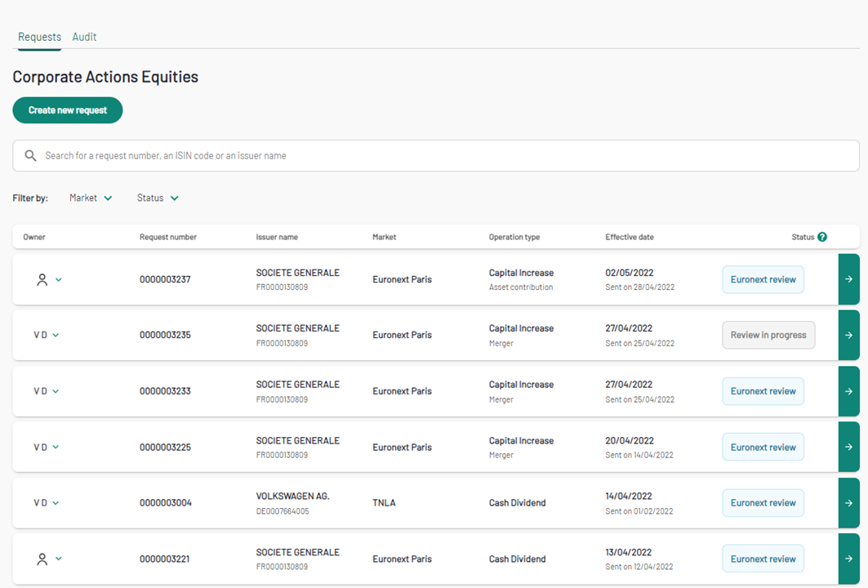Open the Status help question mark icon
This screenshot has width=868, height=588.
pyautogui.click(x=822, y=237)
